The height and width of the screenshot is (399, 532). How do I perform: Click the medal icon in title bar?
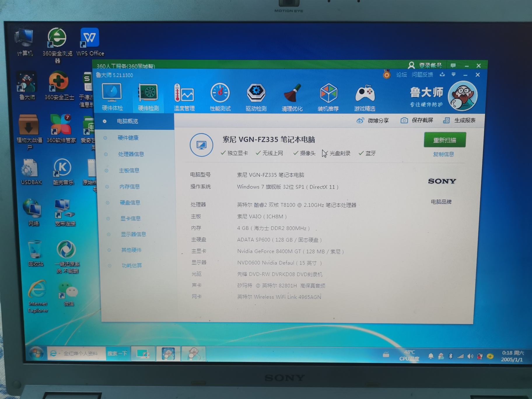coord(387,74)
